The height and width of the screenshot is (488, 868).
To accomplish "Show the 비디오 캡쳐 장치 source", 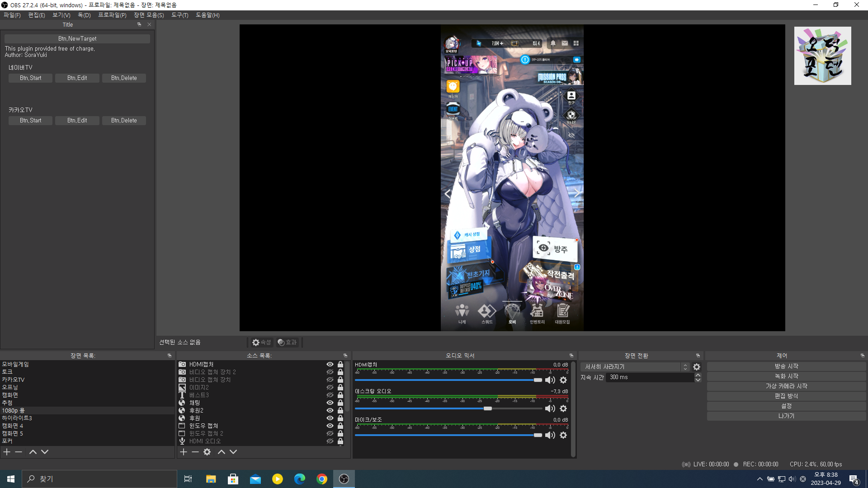I will (x=330, y=380).
